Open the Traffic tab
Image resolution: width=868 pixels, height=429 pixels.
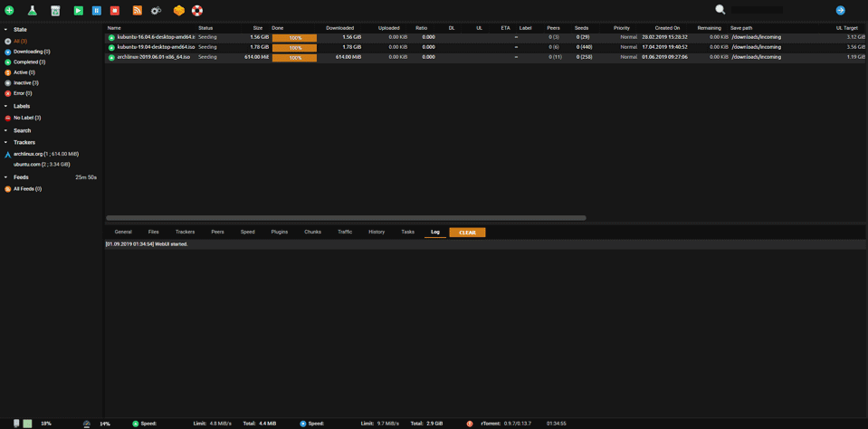tap(345, 232)
